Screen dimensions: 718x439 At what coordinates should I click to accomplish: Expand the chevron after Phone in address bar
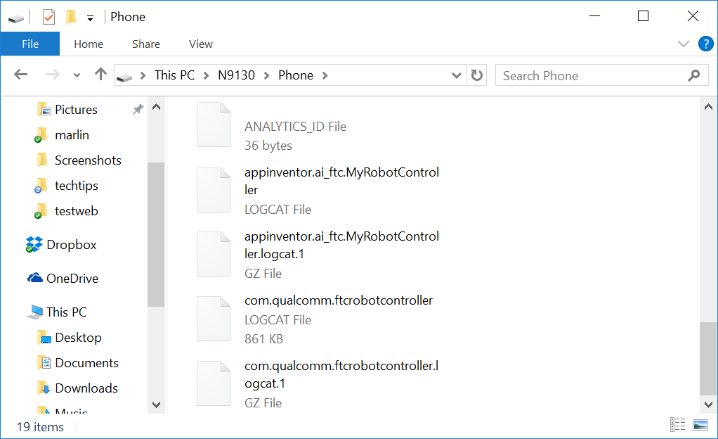click(x=325, y=76)
